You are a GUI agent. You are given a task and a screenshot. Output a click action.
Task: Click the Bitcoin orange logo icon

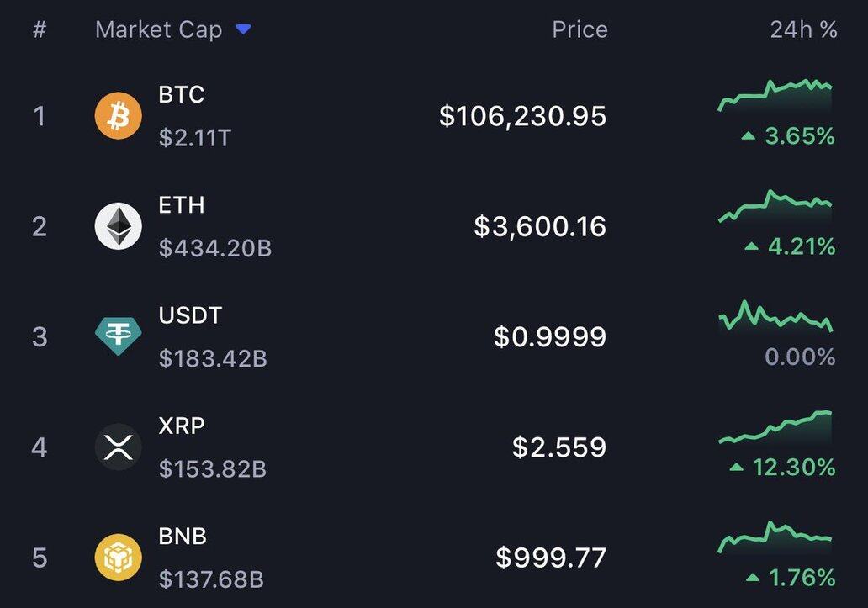pyautogui.click(x=118, y=115)
